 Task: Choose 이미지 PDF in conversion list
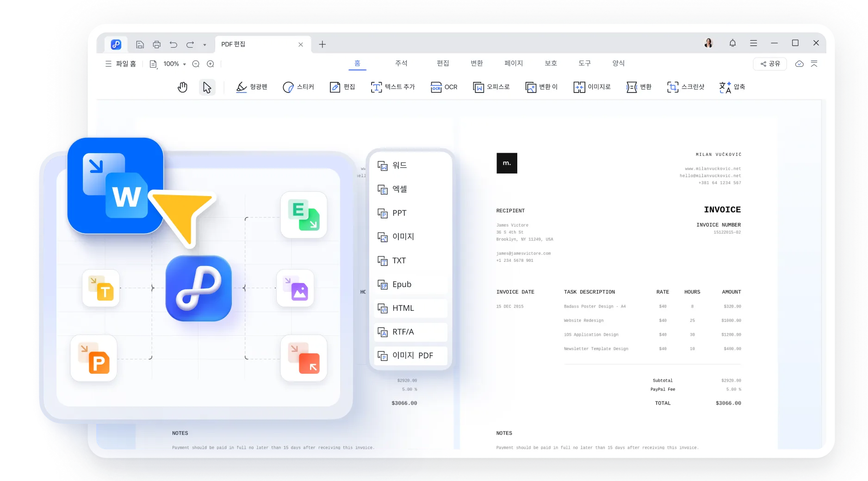(x=411, y=356)
